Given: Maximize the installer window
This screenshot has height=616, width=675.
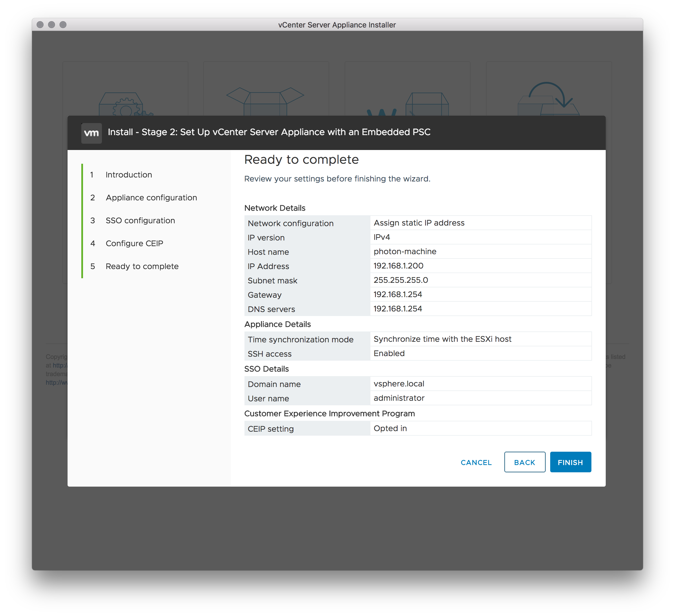Looking at the screenshot, I should (x=63, y=24).
